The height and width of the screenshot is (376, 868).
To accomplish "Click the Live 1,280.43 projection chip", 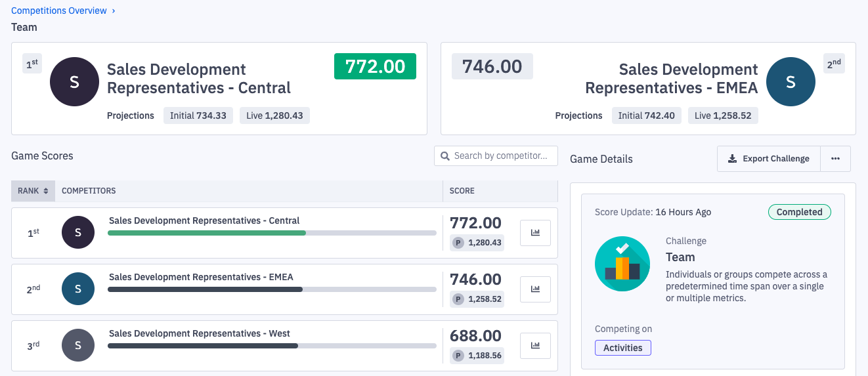I will click(274, 115).
